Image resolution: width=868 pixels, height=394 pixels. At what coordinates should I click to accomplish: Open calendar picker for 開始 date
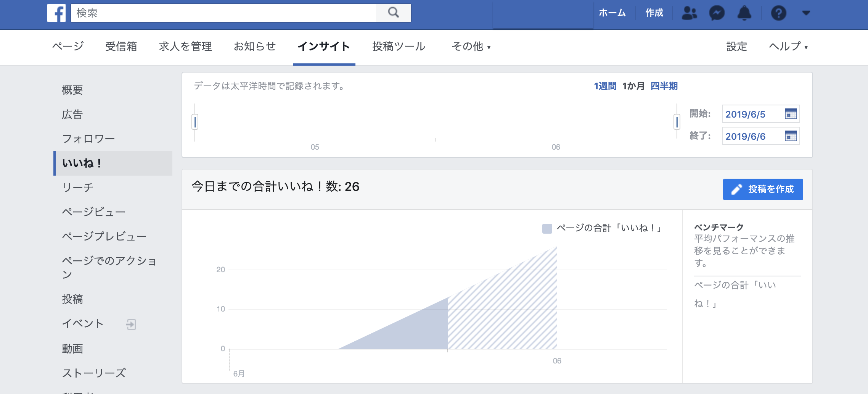click(x=791, y=114)
